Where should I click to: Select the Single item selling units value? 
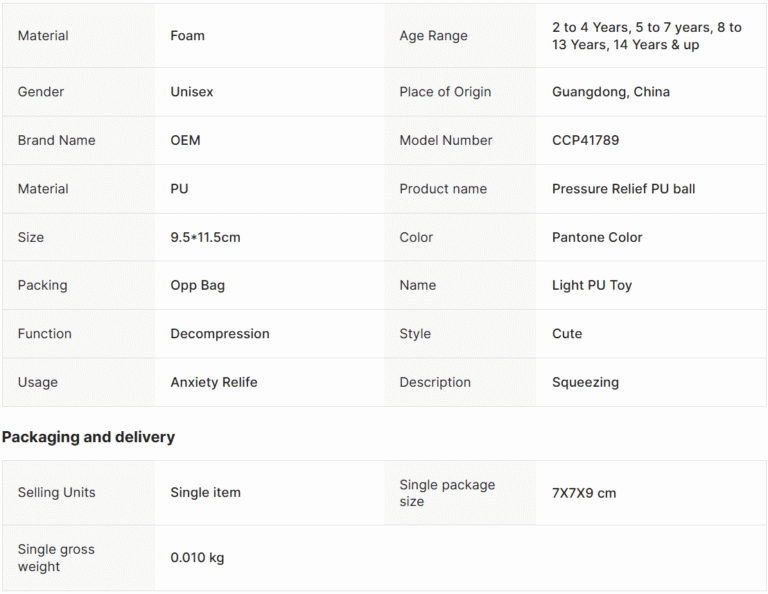tap(205, 493)
